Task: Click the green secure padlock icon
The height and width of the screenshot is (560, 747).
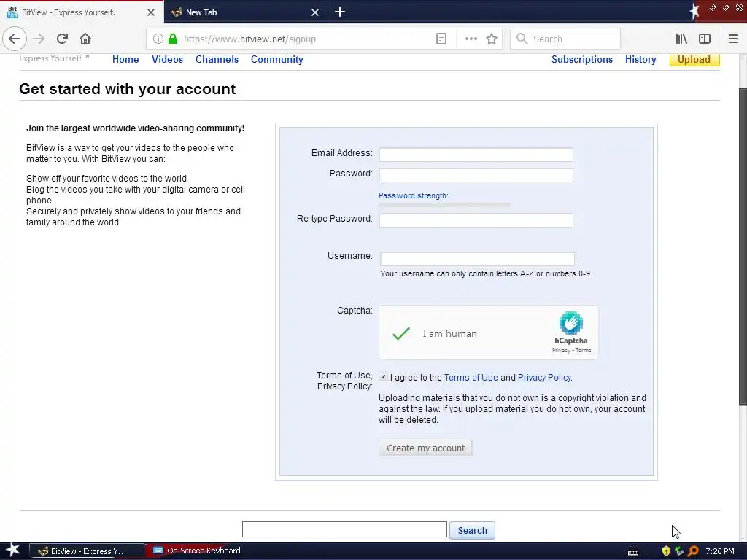Action: (173, 39)
